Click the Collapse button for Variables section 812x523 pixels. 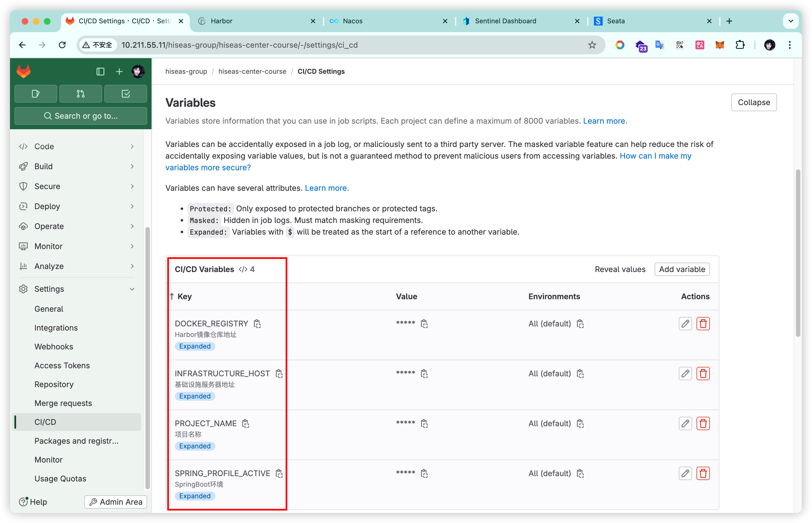(x=754, y=102)
